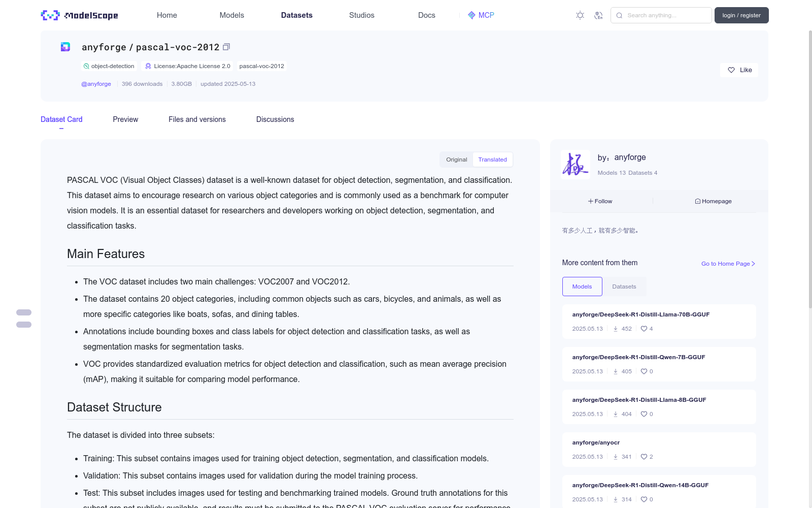The height and width of the screenshot is (508, 812).
Task: Open the Models navigation item
Action: click(232, 15)
